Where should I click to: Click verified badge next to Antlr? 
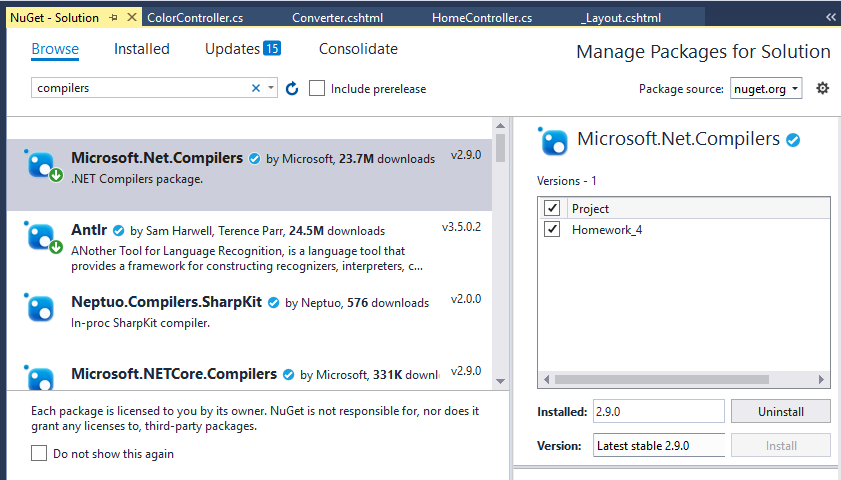tap(119, 231)
